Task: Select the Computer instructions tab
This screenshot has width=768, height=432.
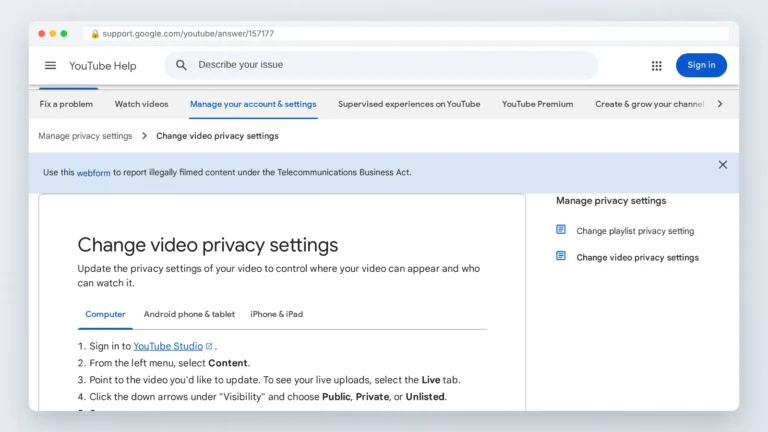Action: pyautogui.click(x=105, y=314)
